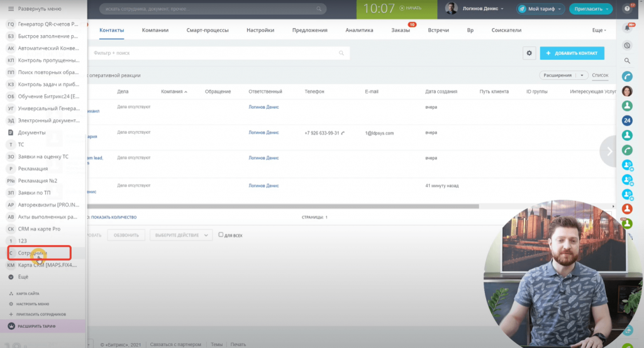Expand the Выберите действие dropdown
The image size is (644, 348).
pyautogui.click(x=181, y=235)
